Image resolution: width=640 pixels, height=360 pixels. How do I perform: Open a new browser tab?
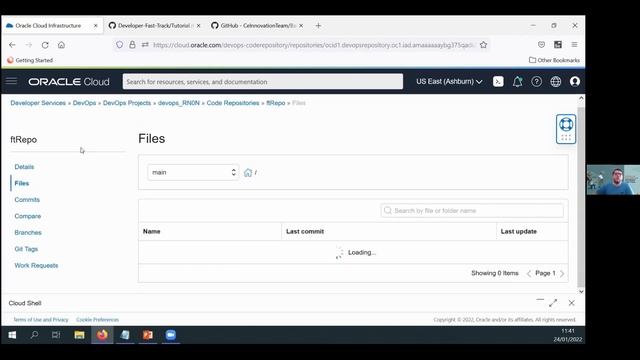318,25
